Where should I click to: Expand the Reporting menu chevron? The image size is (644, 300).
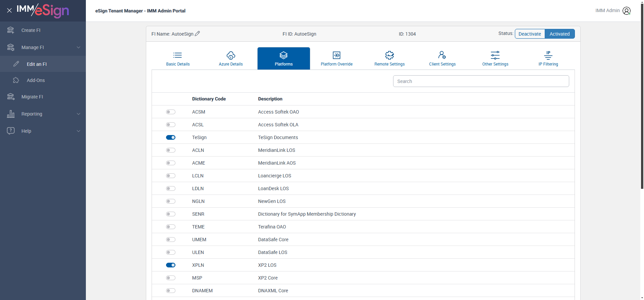click(78, 114)
